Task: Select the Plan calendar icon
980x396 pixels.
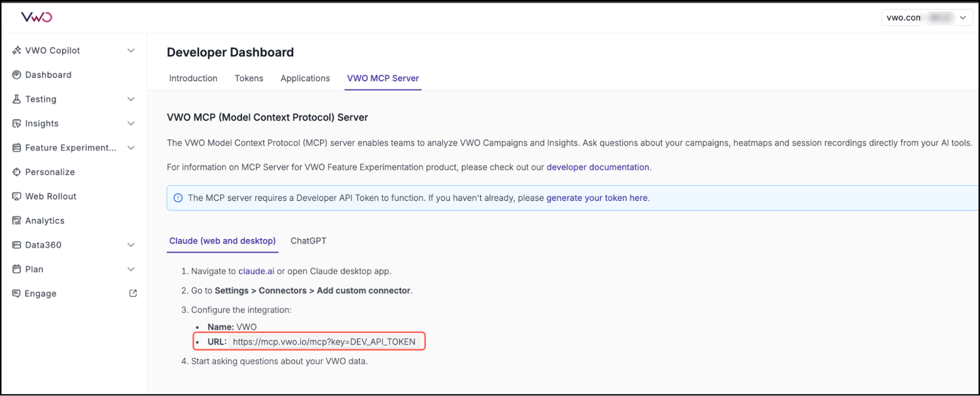Action: (x=16, y=269)
